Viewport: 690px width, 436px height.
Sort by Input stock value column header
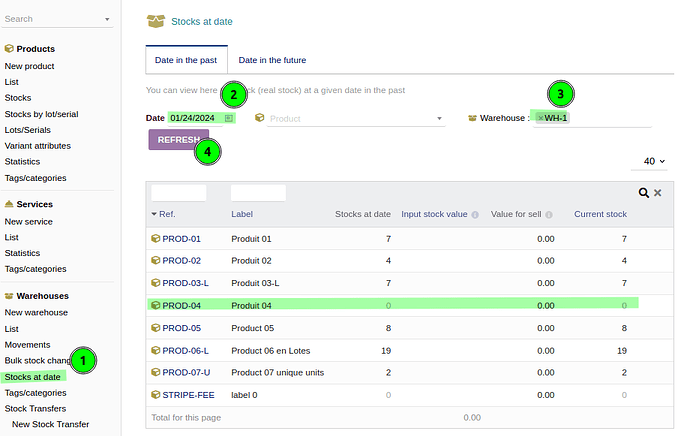pos(434,214)
